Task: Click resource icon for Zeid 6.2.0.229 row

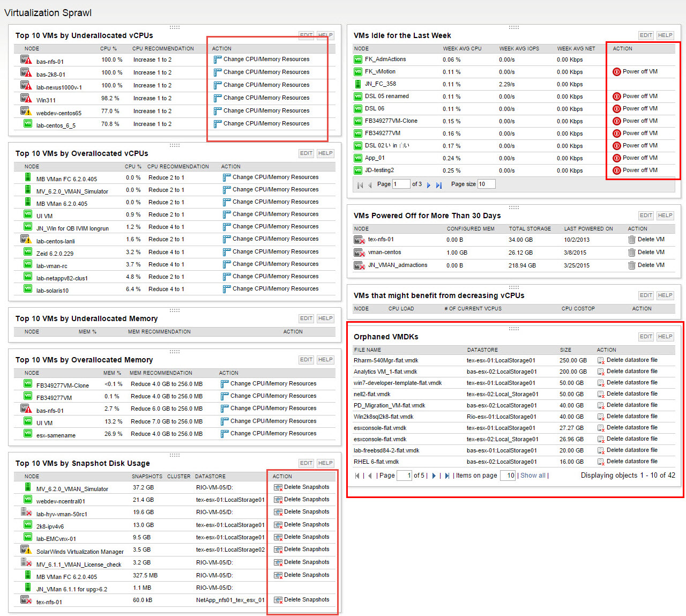Action: click(x=227, y=252)
